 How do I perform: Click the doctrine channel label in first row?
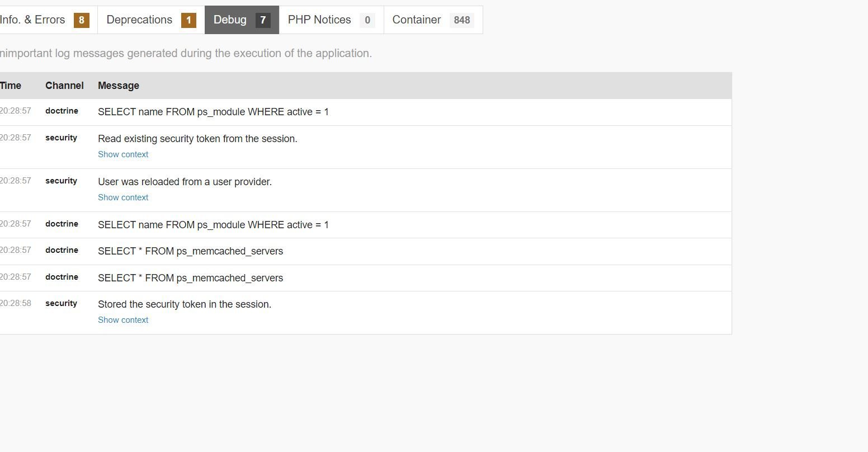point(62,111)
